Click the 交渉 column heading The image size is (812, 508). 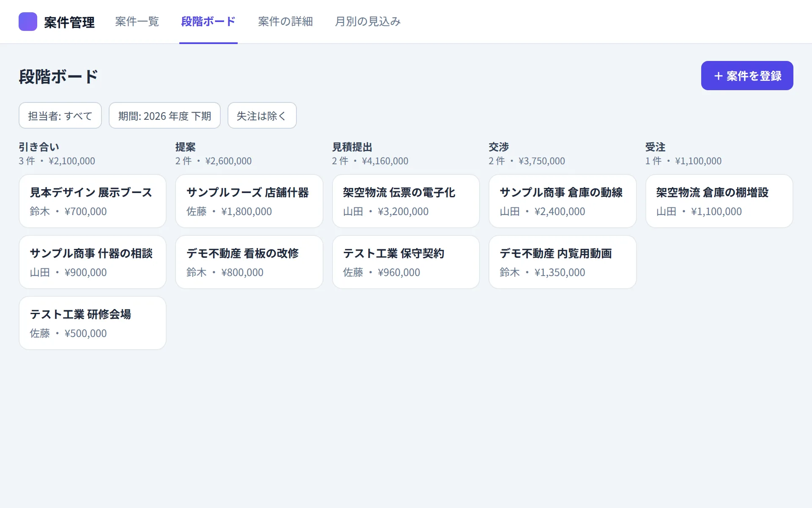[x=499, y=147]
